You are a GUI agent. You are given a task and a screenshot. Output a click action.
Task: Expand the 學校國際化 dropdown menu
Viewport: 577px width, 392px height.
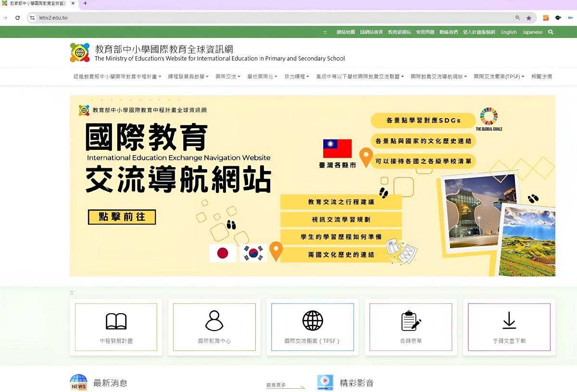262,77
